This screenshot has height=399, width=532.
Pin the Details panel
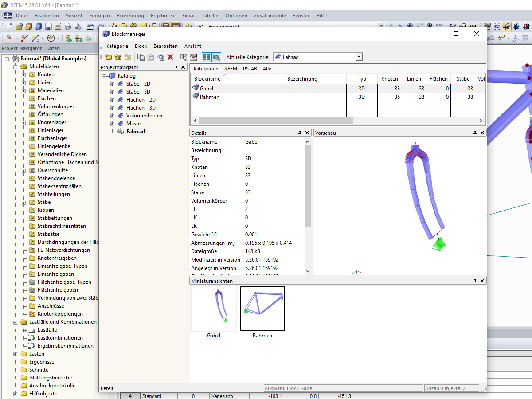tap(300, 133)
